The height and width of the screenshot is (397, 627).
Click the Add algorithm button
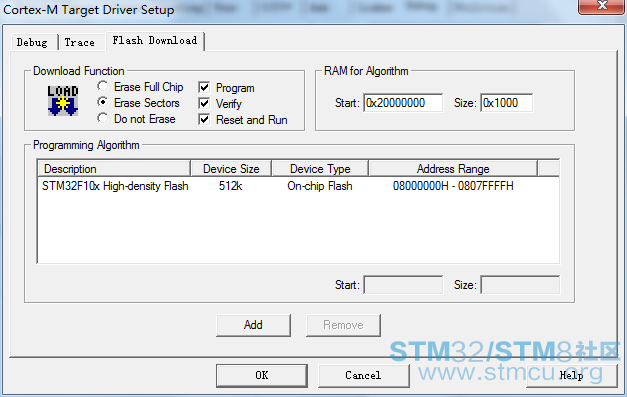point(253,325)
